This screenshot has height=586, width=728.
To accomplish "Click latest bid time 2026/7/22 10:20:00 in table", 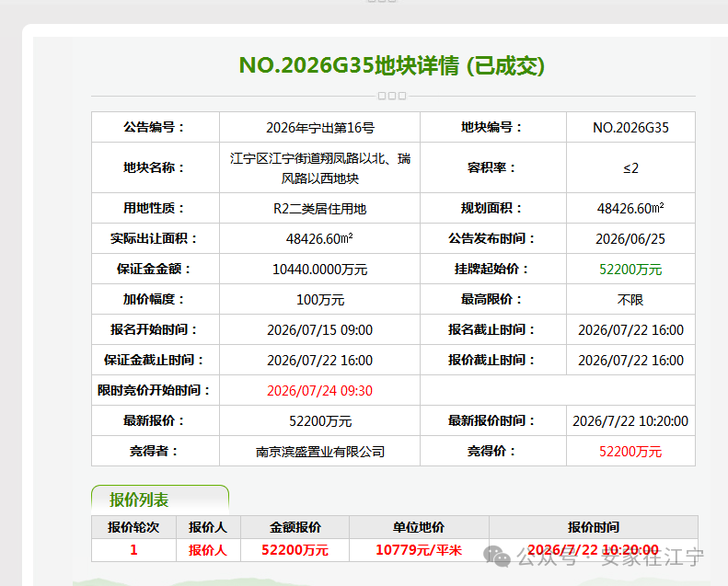I will [630, 420].
